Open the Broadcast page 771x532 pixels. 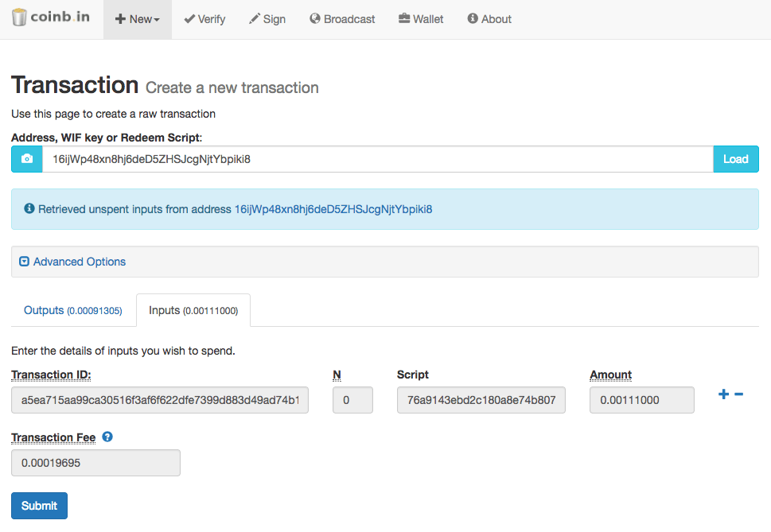342,19
